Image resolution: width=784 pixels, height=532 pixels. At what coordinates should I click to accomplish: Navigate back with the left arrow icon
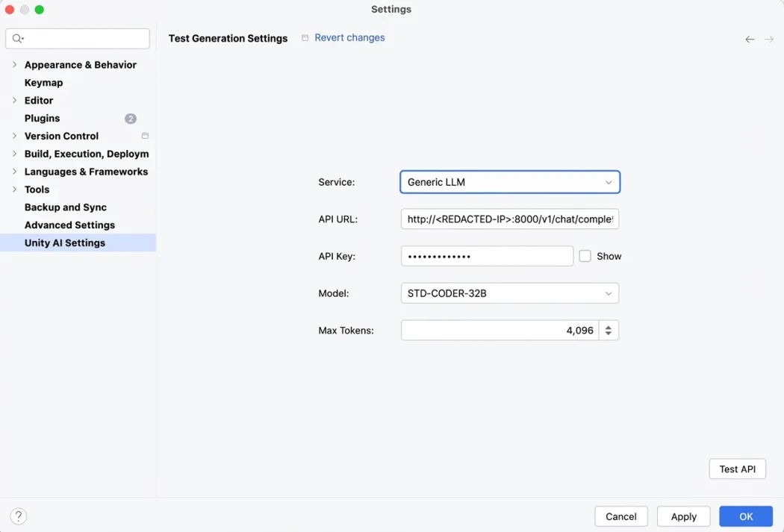click(750, 40)
